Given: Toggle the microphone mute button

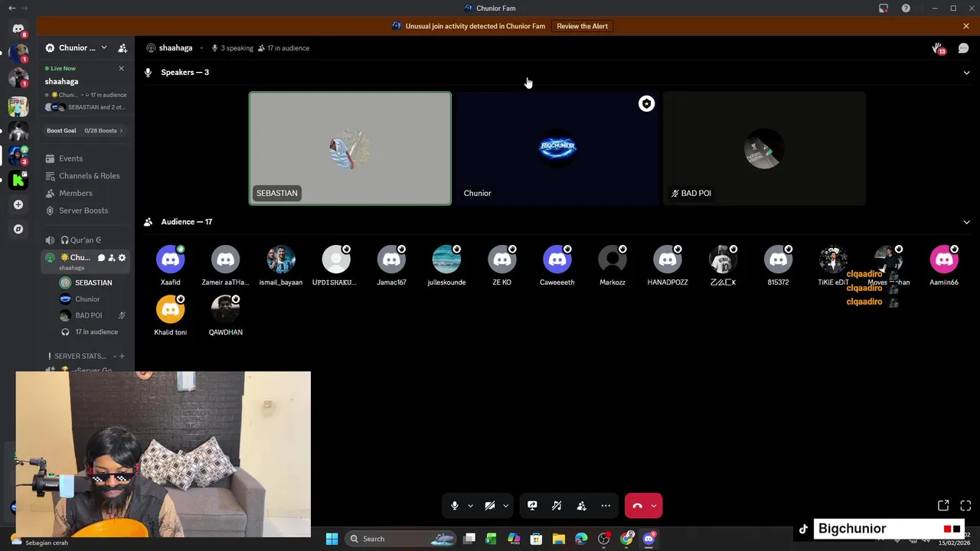Looking at the screenshot, I should (x=455, y=506).
